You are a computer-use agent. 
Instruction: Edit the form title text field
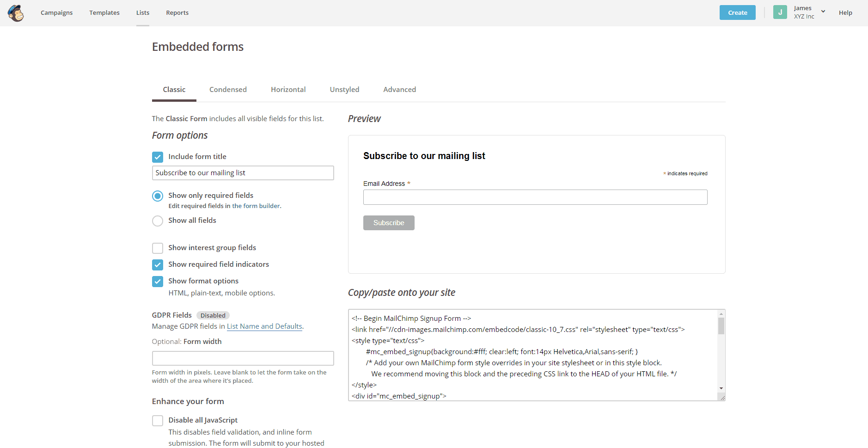tap(243, 173)
